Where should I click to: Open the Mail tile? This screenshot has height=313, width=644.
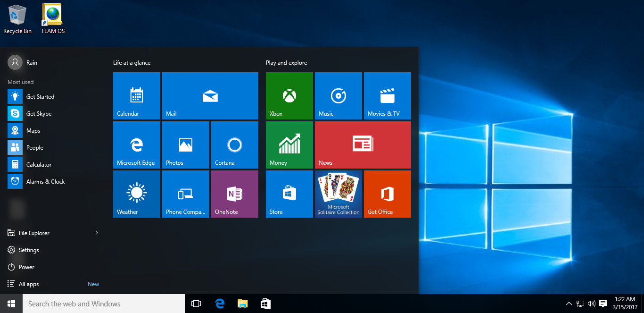point(210,96)
